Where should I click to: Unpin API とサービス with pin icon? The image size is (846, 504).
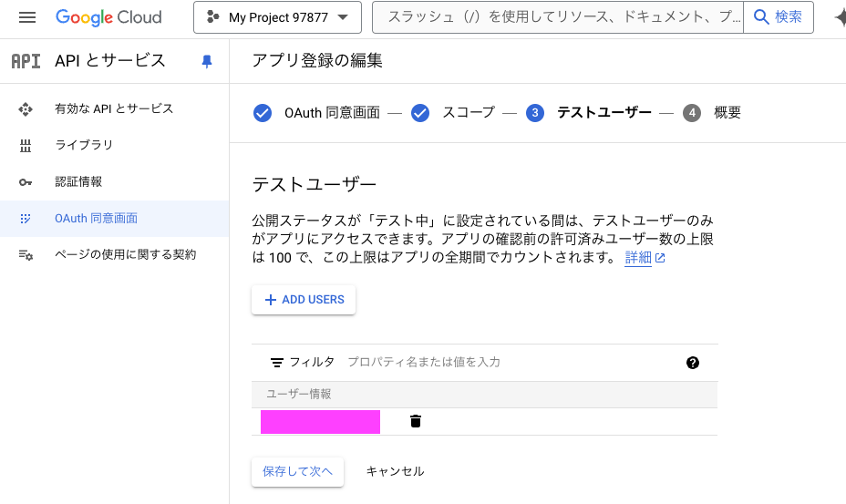coord(207,61)
